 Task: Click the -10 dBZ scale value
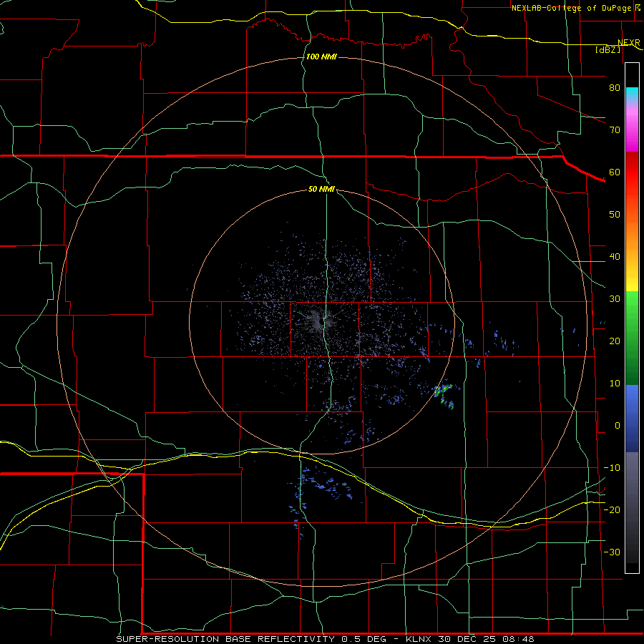pos(612,468)
